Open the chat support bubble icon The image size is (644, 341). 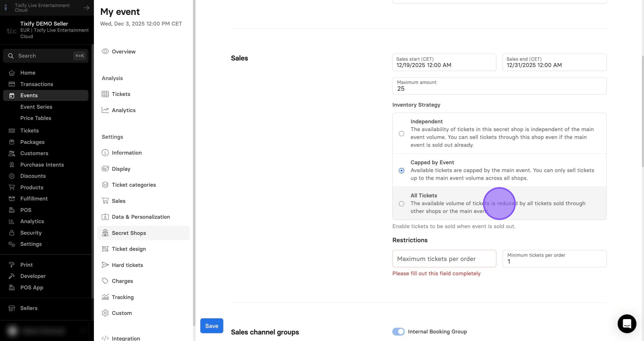coord(627,324)
